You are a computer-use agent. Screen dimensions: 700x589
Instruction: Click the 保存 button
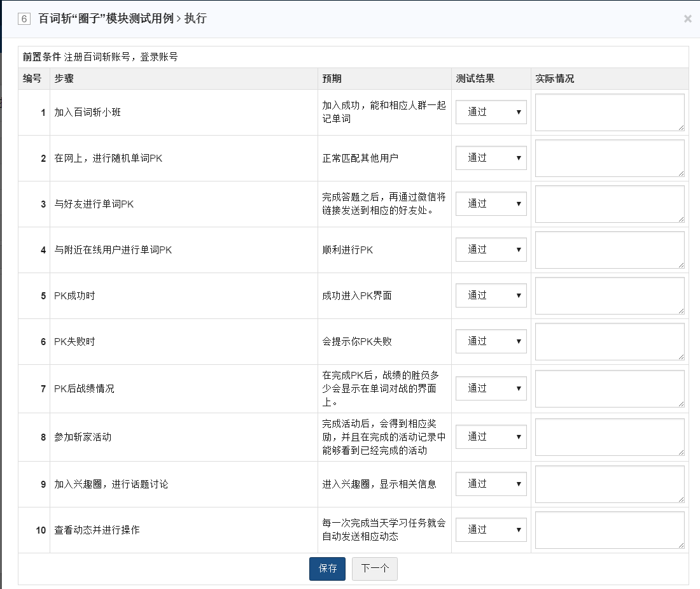tap(327, 569)
